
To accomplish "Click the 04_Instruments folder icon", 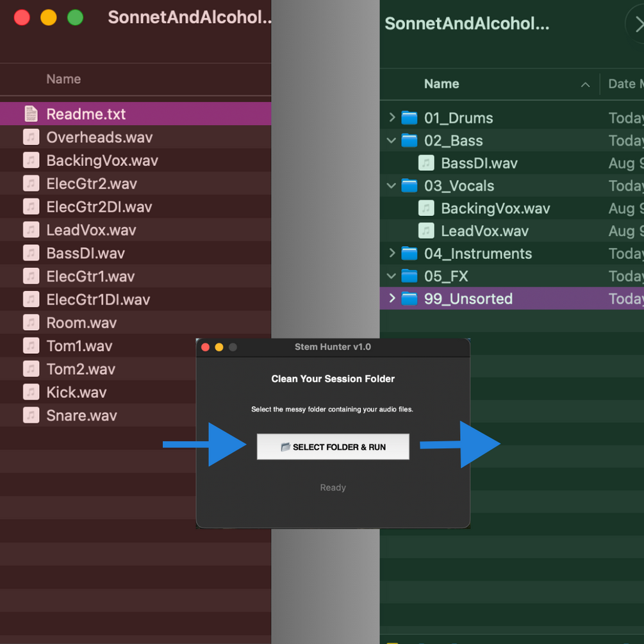I will click(409, 253).
